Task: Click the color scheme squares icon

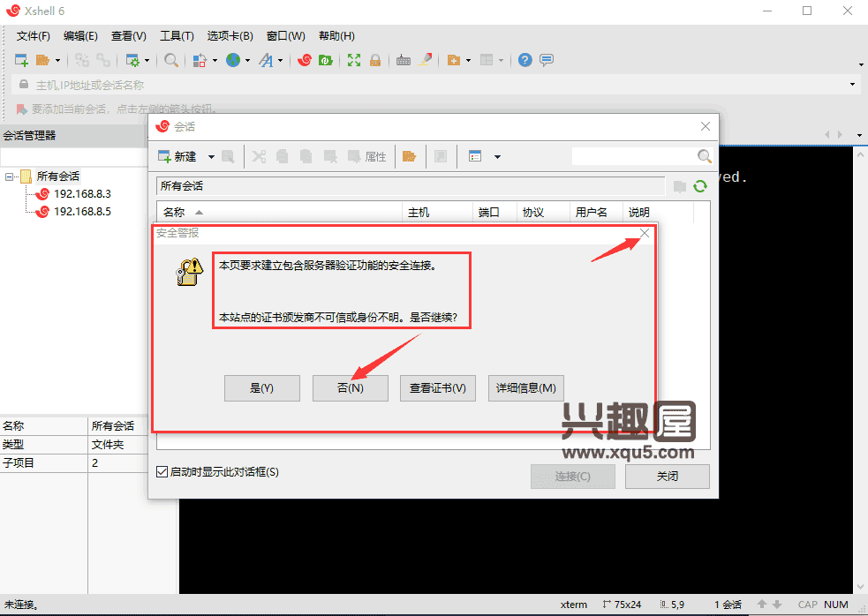Action: tap(200, 60)
